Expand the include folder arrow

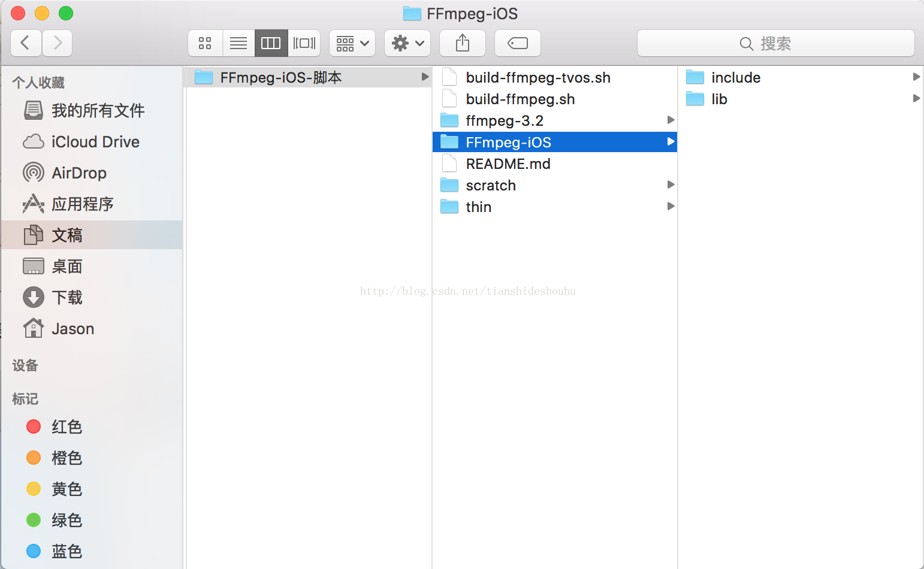click(x=916, y=77)
